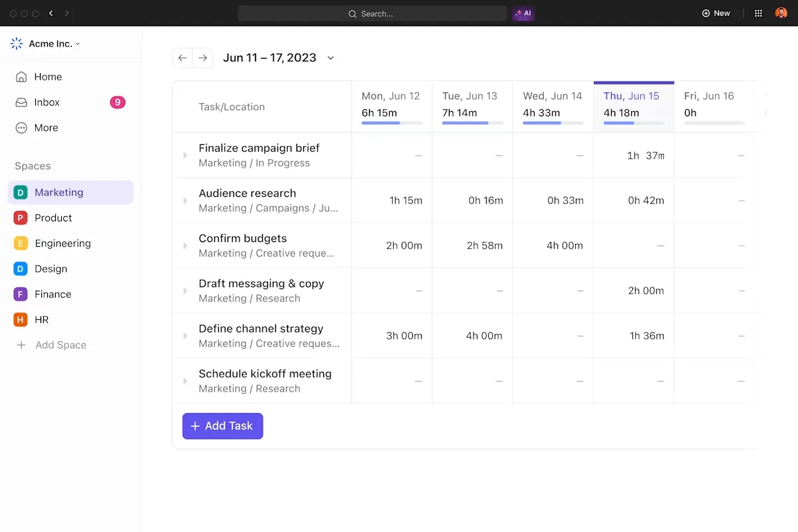Select the HR space orange H icon
The image size is (798, 532).
click(21, 320)
